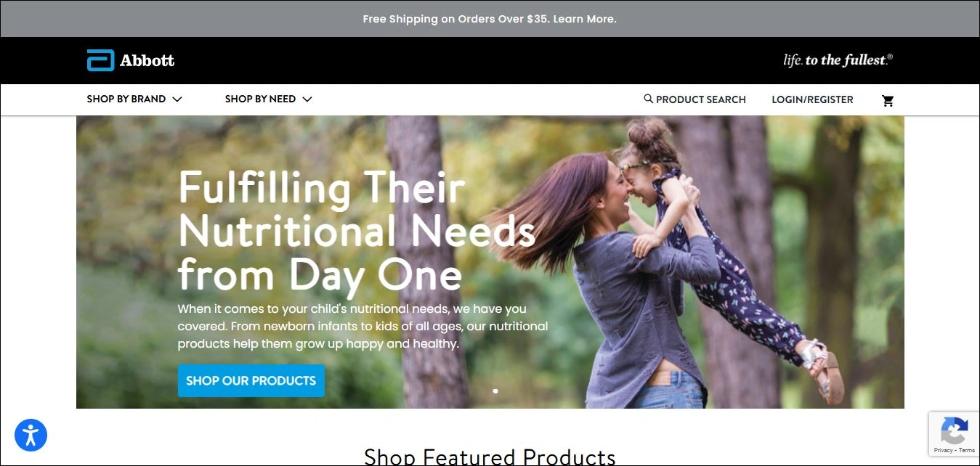Screen dimensions: 980x466
Task: Click the magnifying glass search icon
Action: 648,99
